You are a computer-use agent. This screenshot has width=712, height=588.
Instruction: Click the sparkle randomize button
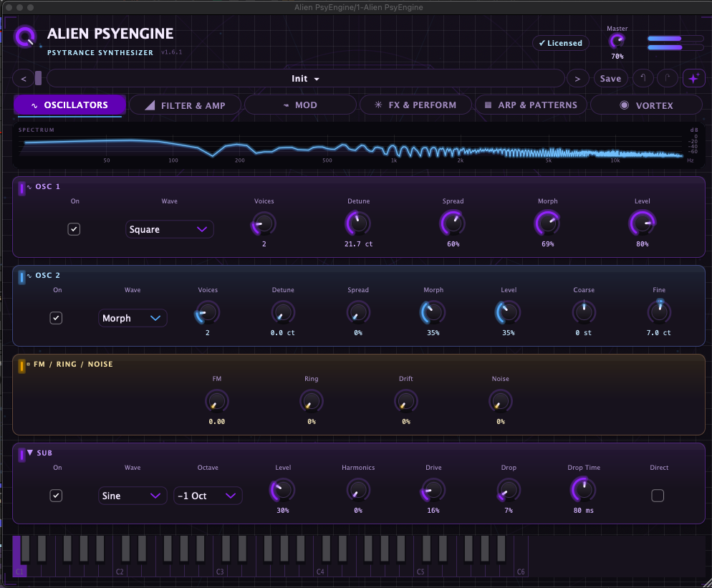coord(694,78)
